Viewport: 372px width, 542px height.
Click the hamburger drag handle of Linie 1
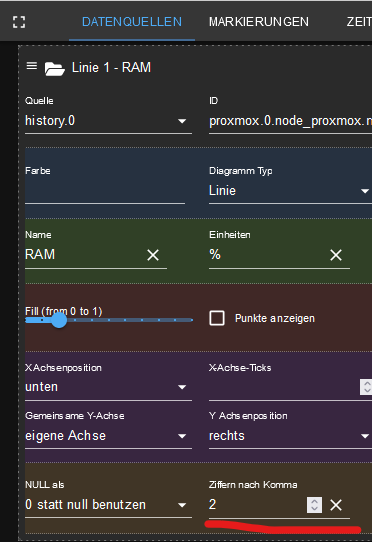(32, 65)
